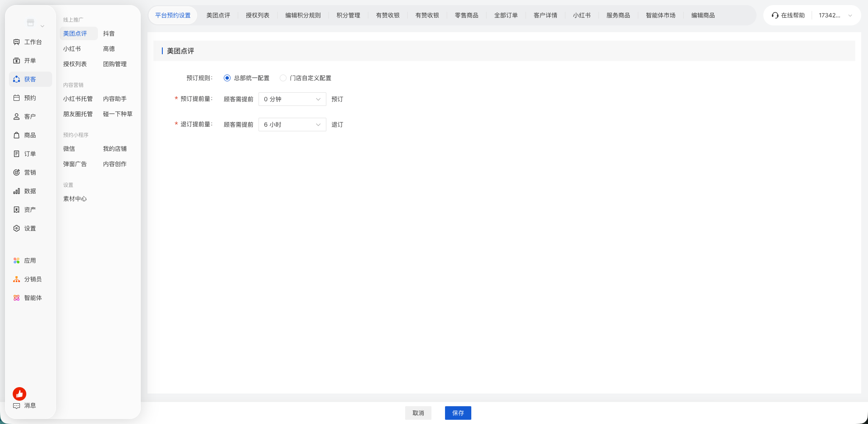Screen dimensions: 868x424
Task: Switch to 服务商品 tab
Action: (x=618, y=15)
